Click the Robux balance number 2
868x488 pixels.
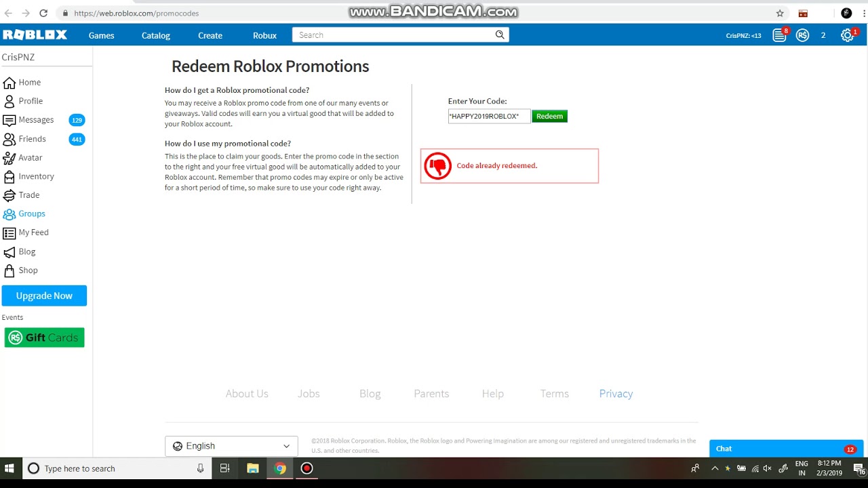823,35
